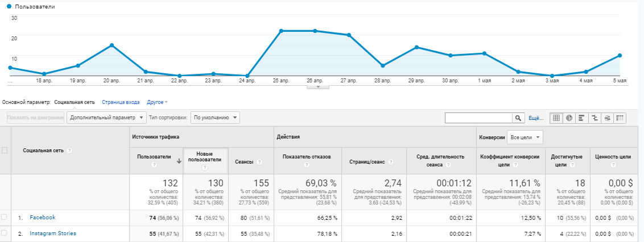Select Социальная сеть primary parameter
This screenshot has height=242, width=644.
pos(75,102)
